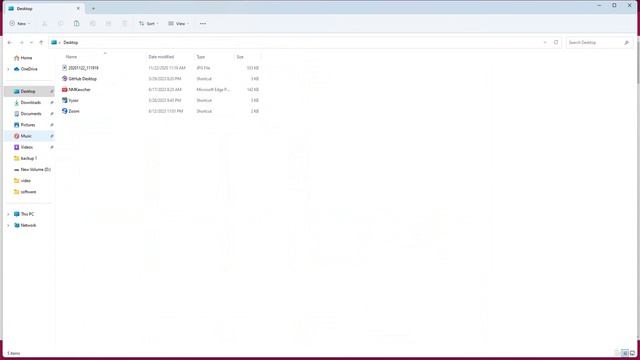This screenshot has height=360, width=640.
Task: Open the Sort dropdown
Action: (149, 24)
